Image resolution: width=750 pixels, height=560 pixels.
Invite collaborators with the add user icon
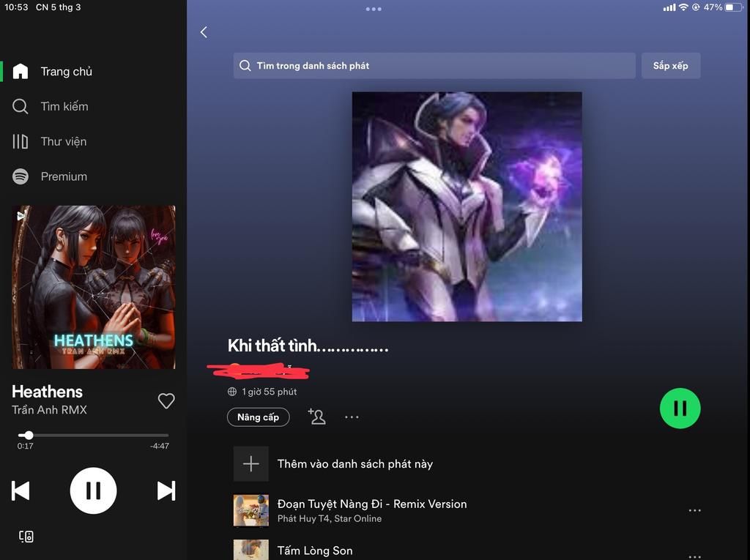point(316,417)
